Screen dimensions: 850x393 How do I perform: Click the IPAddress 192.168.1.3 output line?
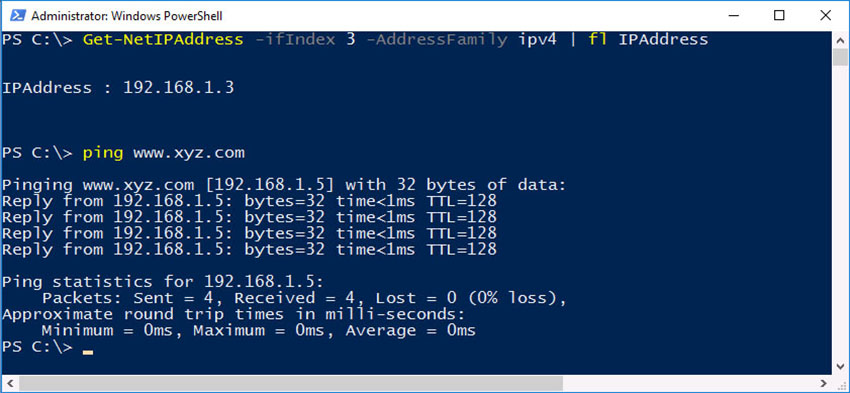(118, 88)
